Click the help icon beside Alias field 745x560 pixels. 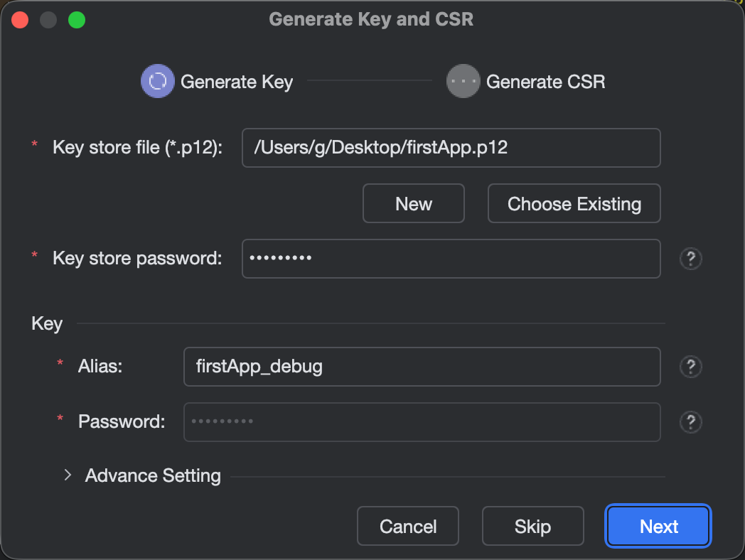(x=690, y=367)
